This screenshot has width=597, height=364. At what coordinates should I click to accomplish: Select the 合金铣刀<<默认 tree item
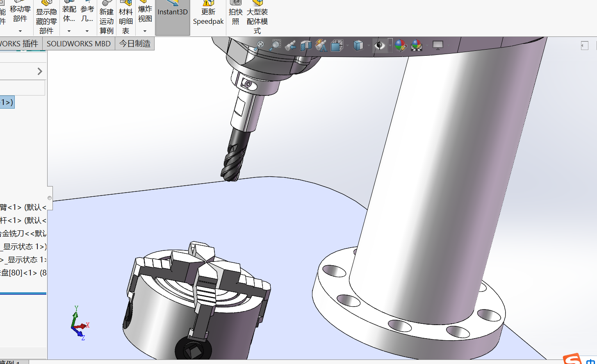[23, 234]
